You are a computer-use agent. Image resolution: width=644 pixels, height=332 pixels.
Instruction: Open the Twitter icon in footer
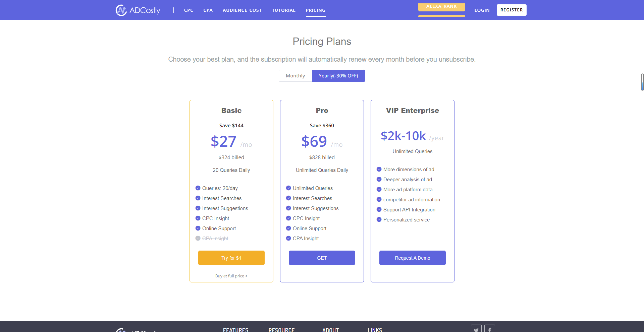pyautogui.click(x=476, y=329)
